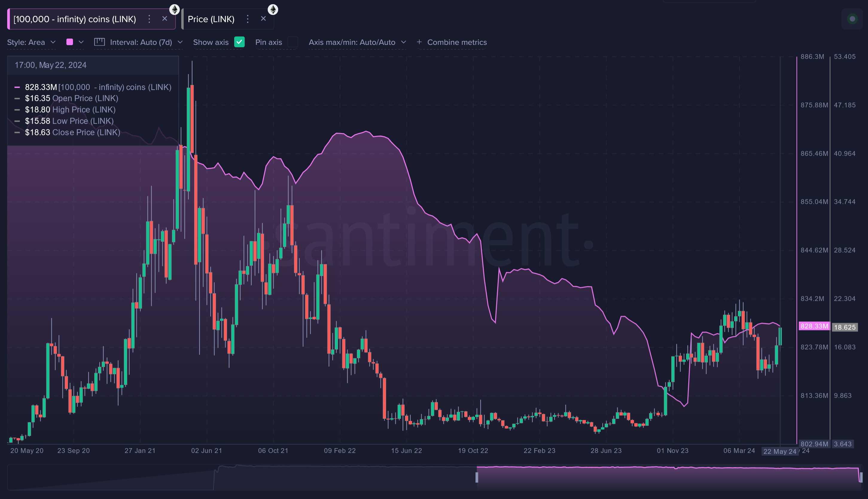868x499 pixels.
Task: Remove the Price (LINK) metric
Action: [263, 19]
